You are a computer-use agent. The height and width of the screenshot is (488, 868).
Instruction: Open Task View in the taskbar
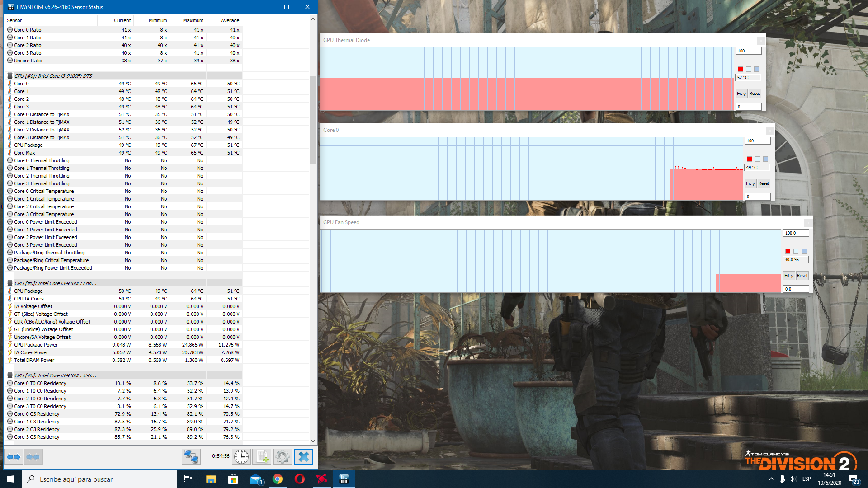click(x=188, y=479)
